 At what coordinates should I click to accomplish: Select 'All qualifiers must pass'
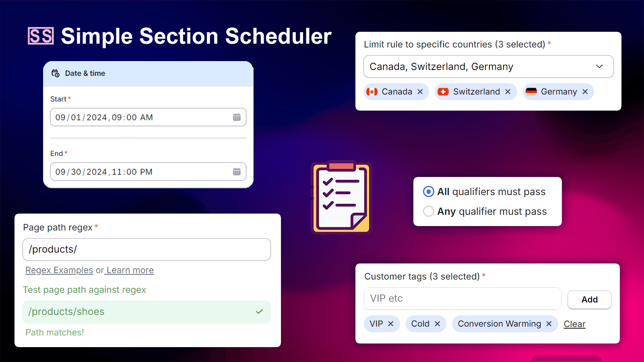click(x=428, y=192)
